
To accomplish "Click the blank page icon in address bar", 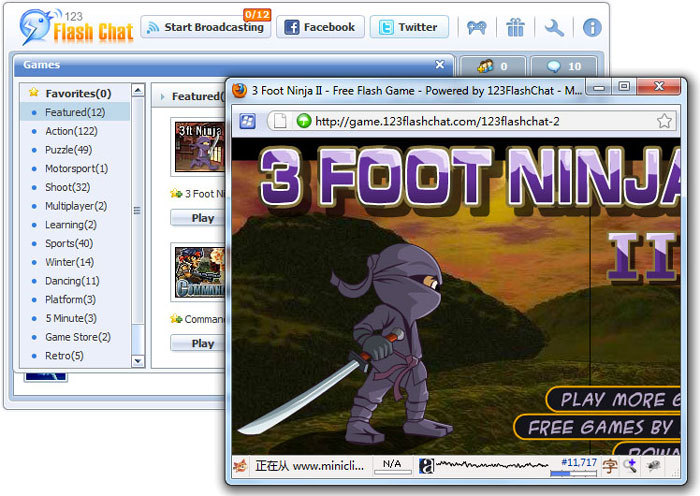I will click(280, 121).
